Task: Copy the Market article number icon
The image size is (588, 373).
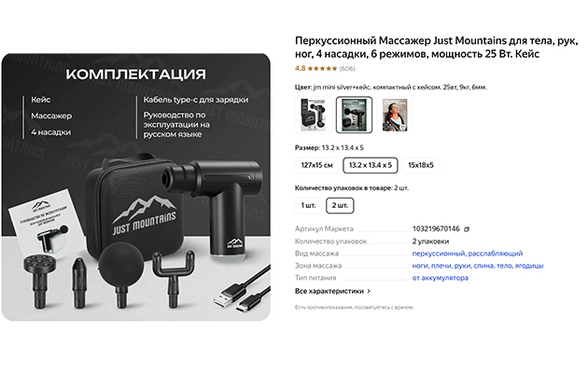Action: (467, 229)
